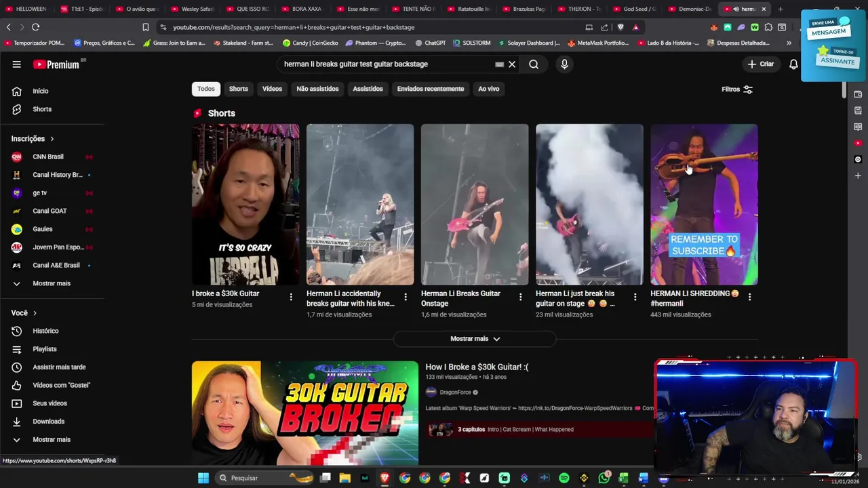This screenshot has height=488, width=868.
Task: Switch to the 'HELLOWEEN' browser tab
Action: click(26, 9)
